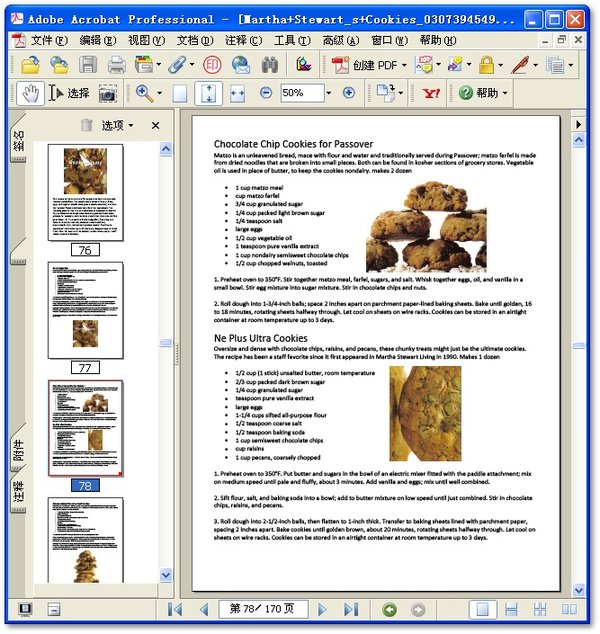600x634 pixels.
Task: Click the document vertical scrollbar handle
Action: pyautogui.click(x=579, y=346)
